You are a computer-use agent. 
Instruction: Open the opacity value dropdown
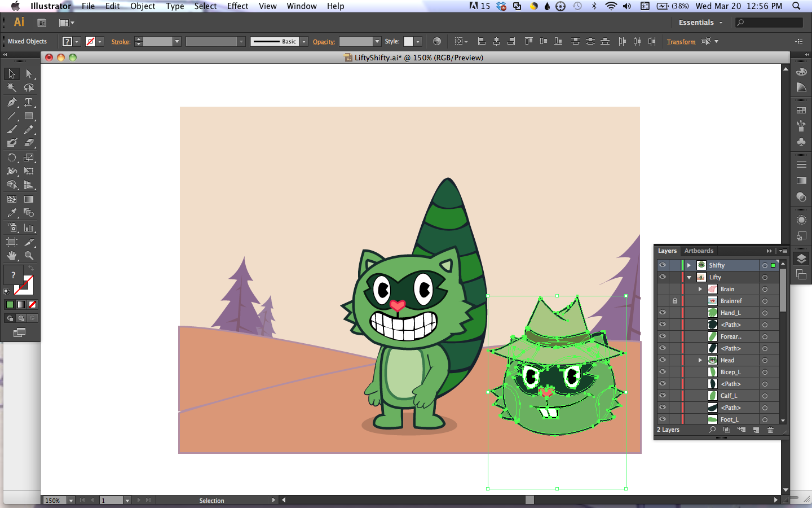(x=377, y=42)
